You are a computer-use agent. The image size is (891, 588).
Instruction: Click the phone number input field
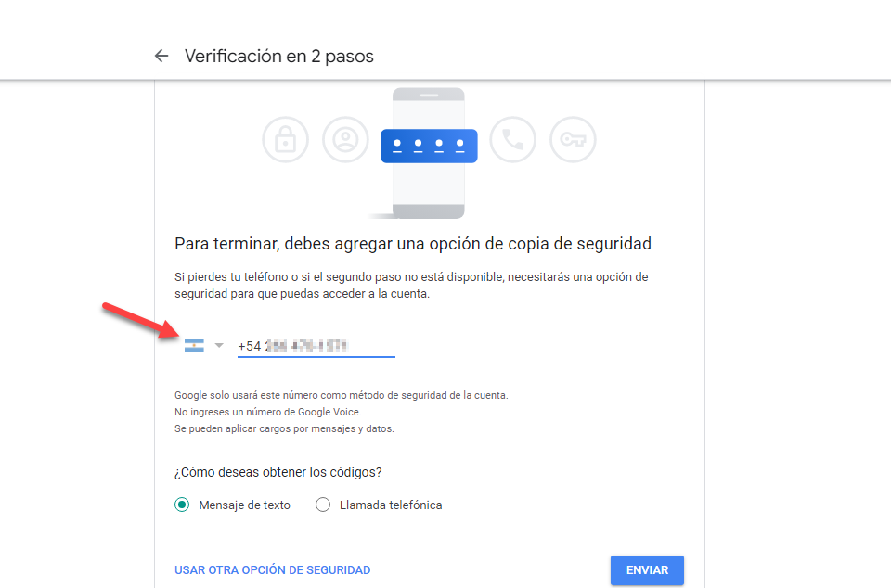316,346
